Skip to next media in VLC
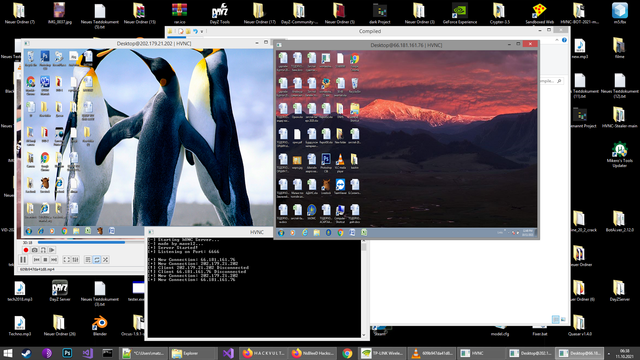The width and height of the screenshot is (640, 360). pyautogui.click(x=54, y=260)
